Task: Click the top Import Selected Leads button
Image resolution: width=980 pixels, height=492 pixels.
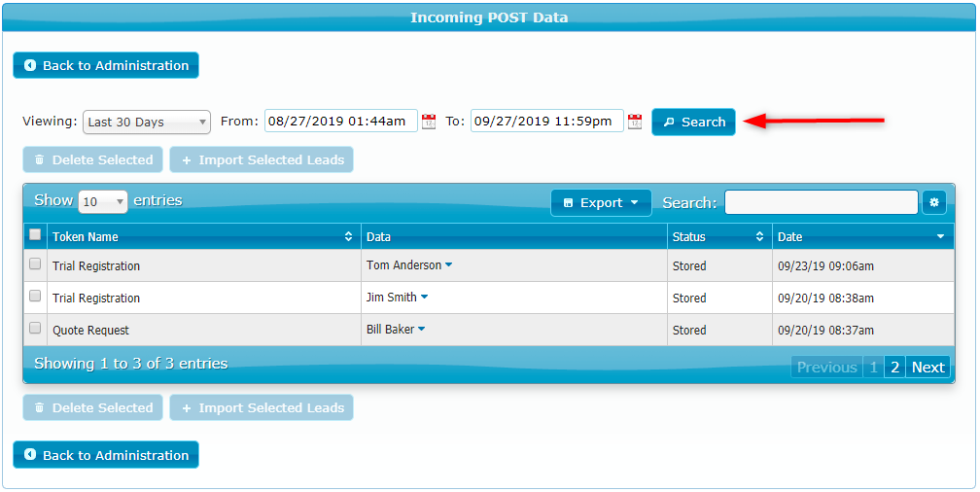Action: tap(262, 159)
